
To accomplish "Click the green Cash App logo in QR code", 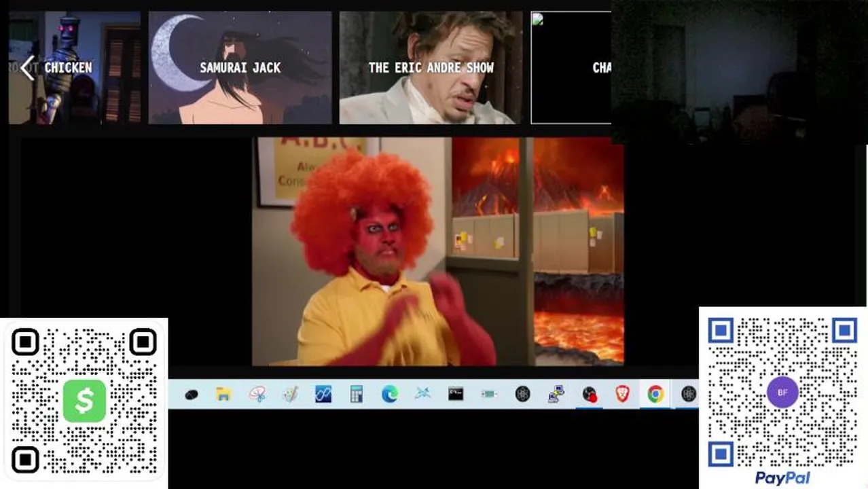I will click(84, 401).
